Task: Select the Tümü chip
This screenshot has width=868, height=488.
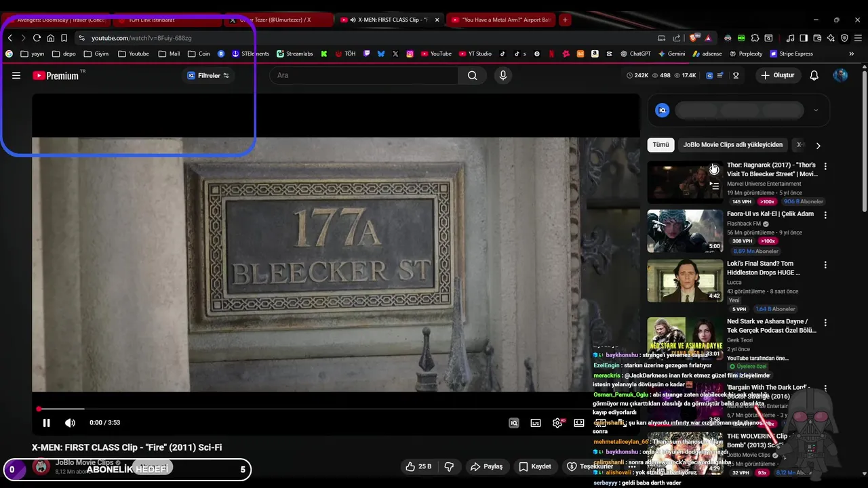Action: [660, 144]
